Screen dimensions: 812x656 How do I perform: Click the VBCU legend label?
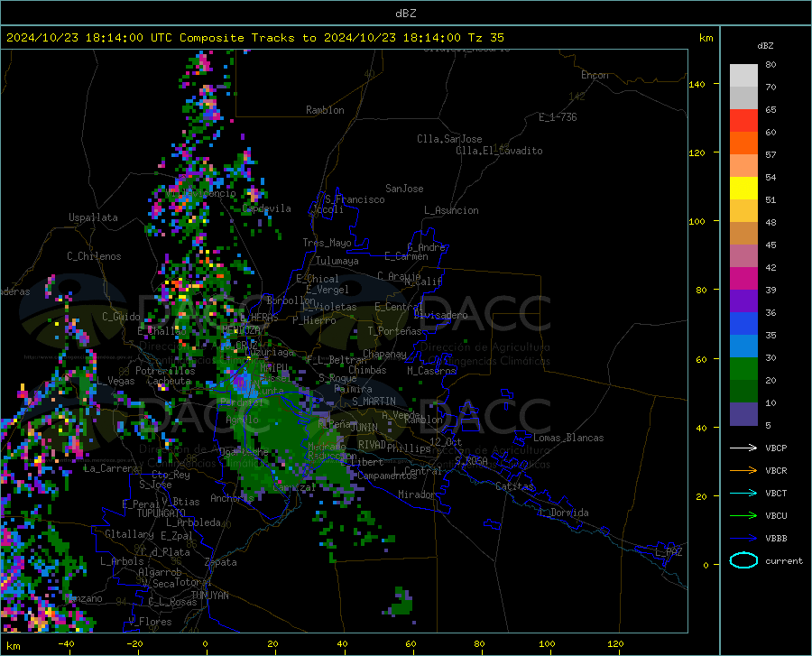[x=776, y=516]
